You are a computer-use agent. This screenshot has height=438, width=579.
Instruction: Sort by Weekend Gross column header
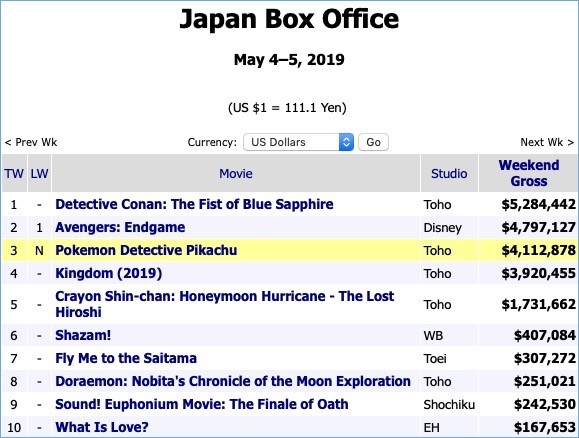tap(529, 173)
